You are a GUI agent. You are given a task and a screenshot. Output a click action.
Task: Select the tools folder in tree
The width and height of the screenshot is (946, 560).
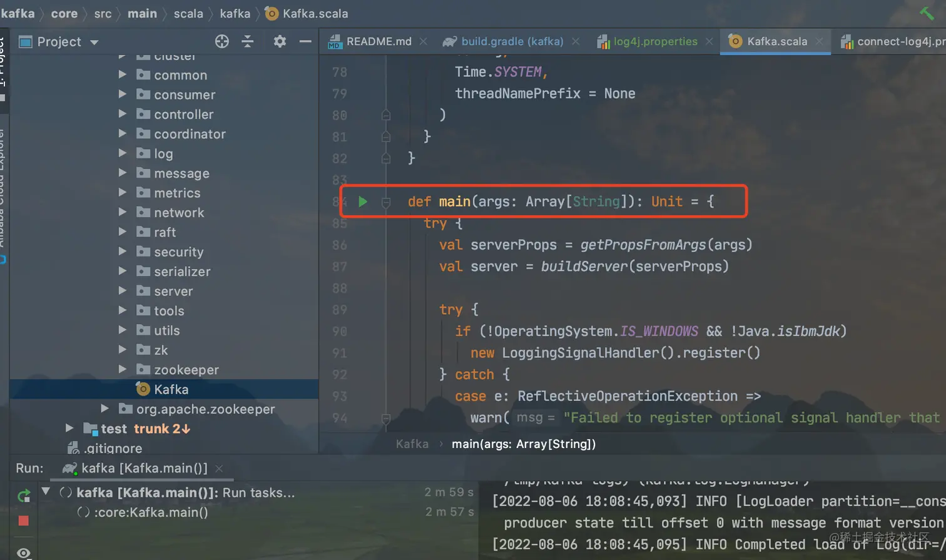click(169, 310)
